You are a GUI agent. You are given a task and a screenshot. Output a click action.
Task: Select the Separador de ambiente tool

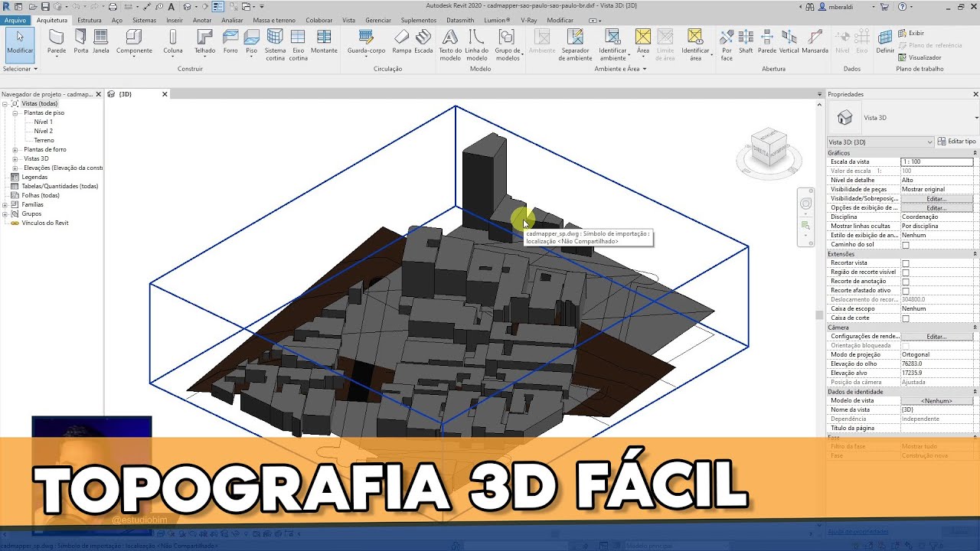[x=576, y=45]
